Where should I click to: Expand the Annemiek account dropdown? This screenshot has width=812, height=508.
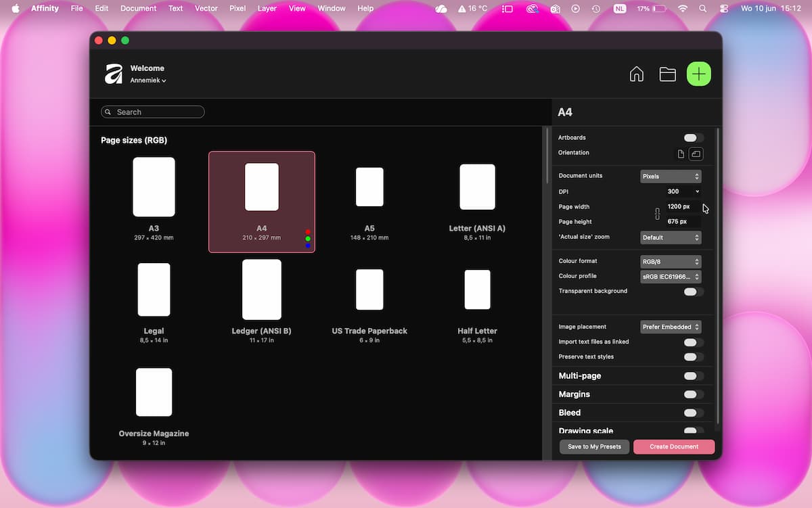148,80
